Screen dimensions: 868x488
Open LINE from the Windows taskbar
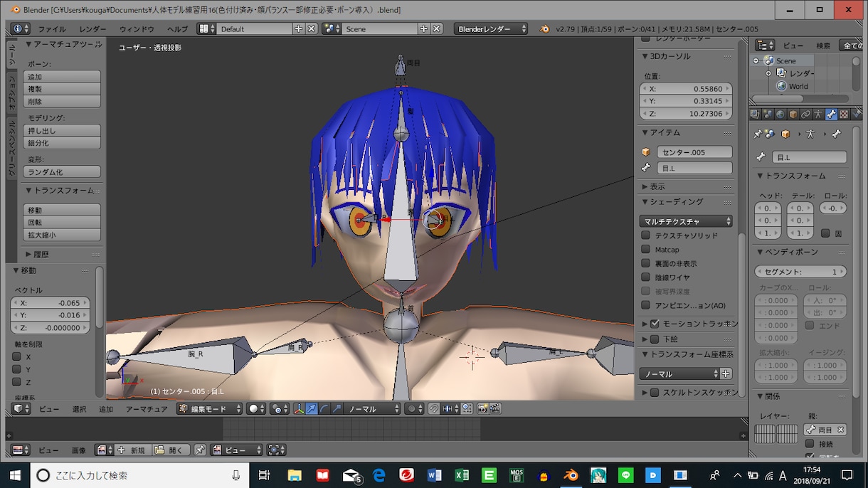625,475
